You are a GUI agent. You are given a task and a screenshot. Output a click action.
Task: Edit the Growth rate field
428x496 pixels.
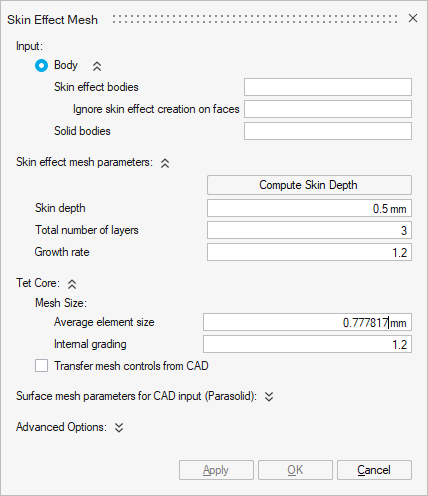(309, 252)
